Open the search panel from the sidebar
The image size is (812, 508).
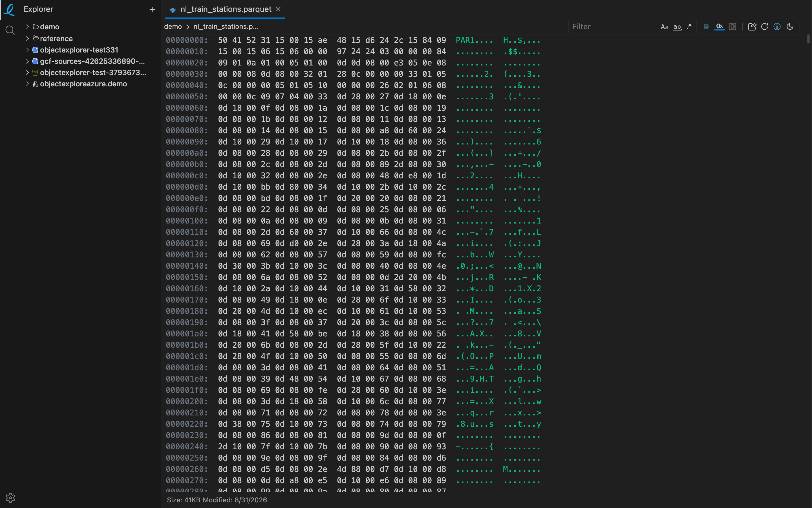pyautogui.click(x=10, y=30)
